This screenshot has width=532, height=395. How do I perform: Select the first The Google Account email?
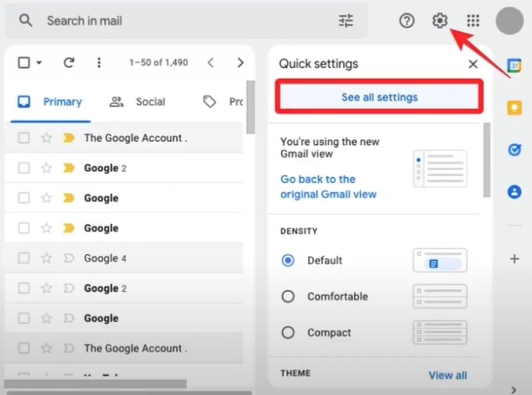point(23,138)
